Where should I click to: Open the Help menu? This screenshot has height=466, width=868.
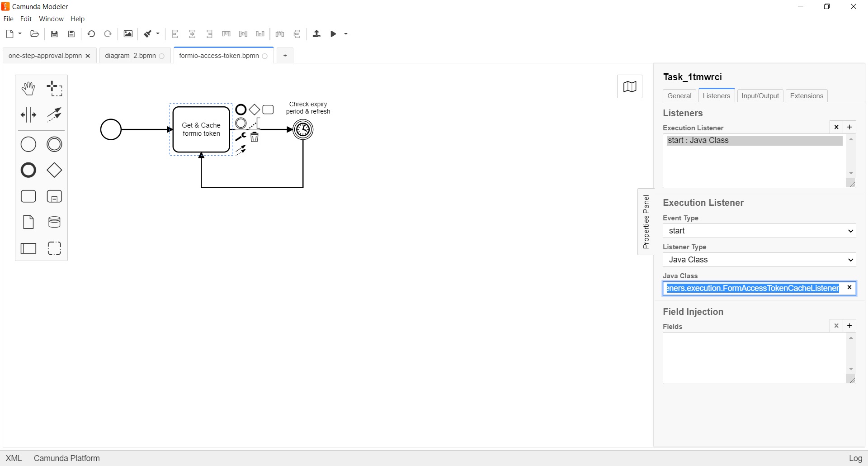pos(78,19)
